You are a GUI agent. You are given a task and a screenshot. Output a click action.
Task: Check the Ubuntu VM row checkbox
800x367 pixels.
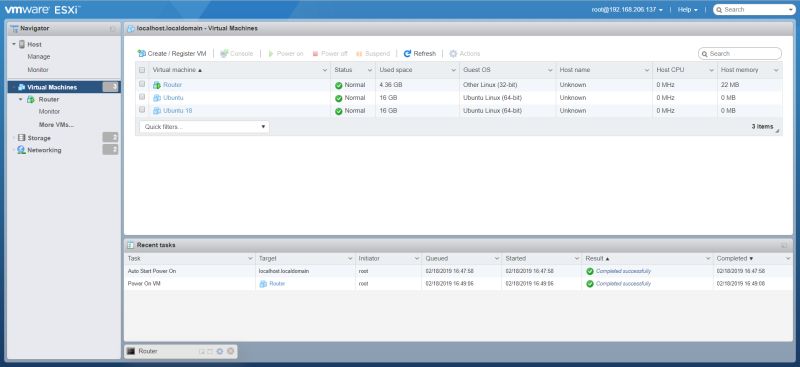click(x=142, y=97)
